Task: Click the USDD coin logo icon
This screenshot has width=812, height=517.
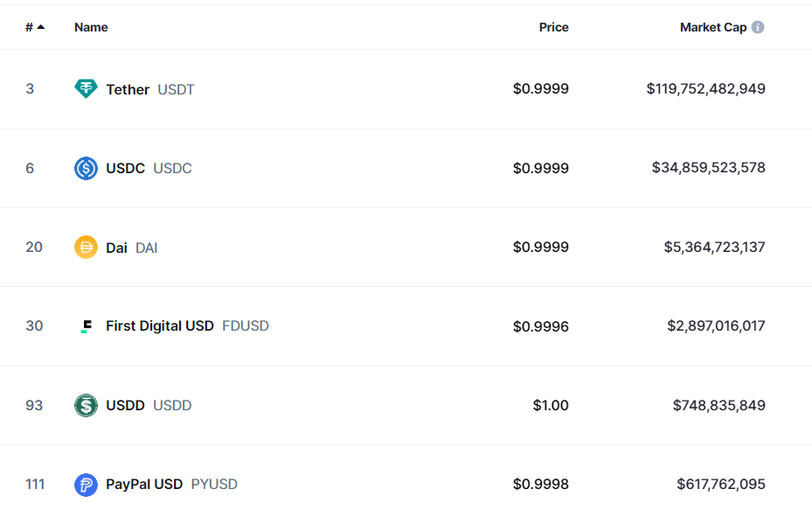Action: 86,405
